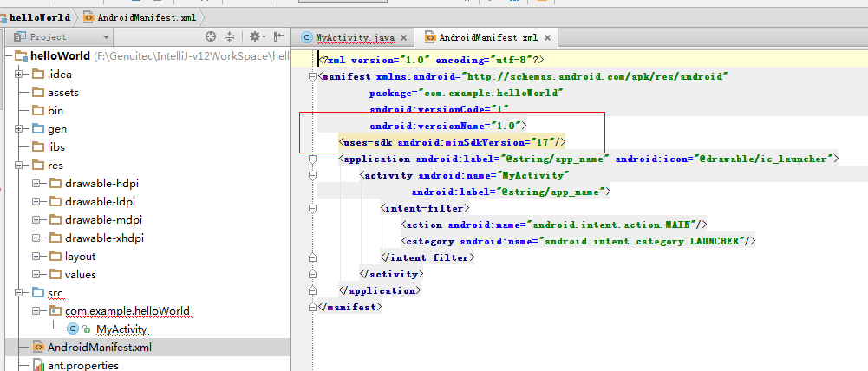Click the MyActivity class icon in tree
The image size is (868, 371).
pos(72,329)
